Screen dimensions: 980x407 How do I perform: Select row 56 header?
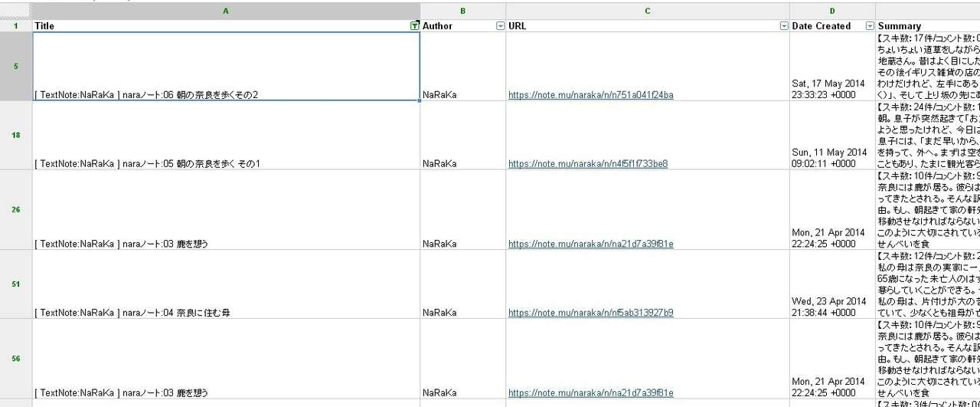click(16, 359)
